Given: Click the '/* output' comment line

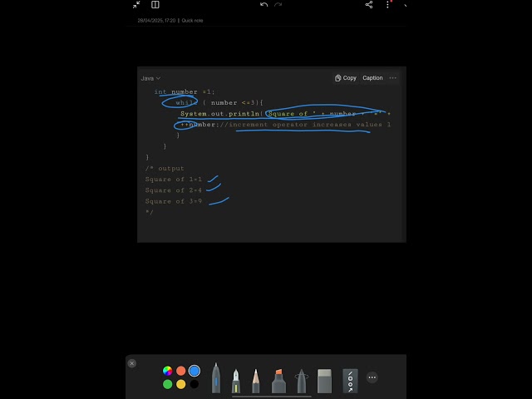Looking at the screenshot, I should [x=165, y=168].
